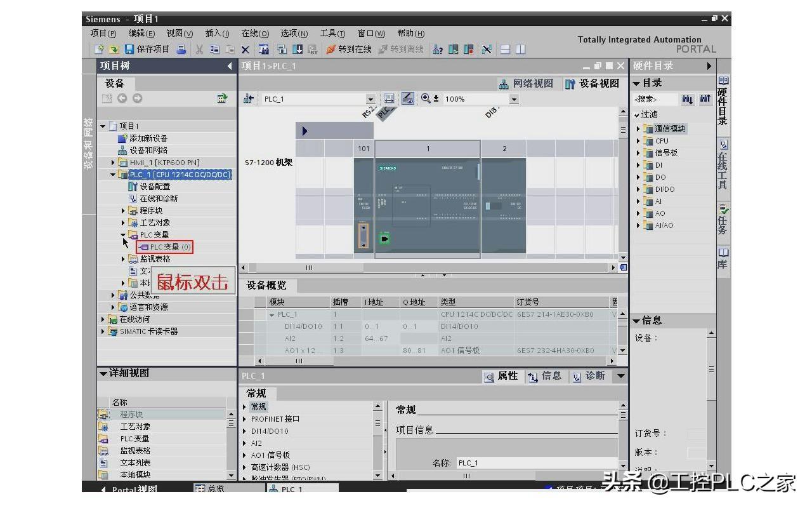Open the 项目(P) menu
This screenshot has height=508, width=812.
(103, 34)
